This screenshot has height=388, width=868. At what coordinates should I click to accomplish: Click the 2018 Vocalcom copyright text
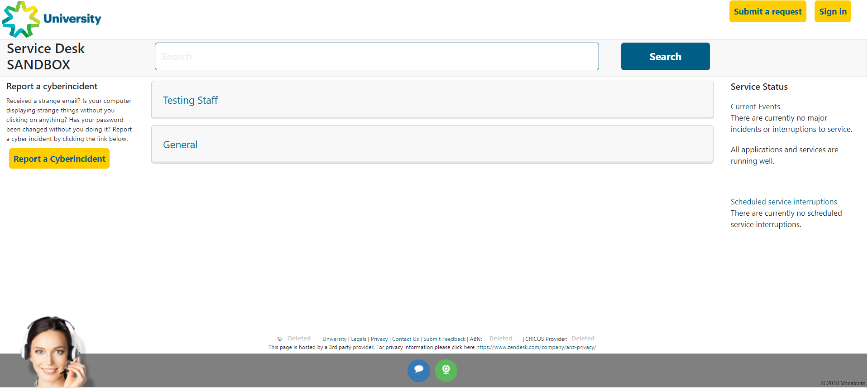coord(843,383)
